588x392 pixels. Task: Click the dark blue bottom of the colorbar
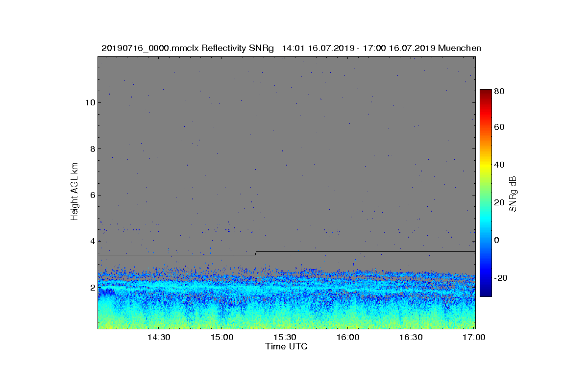click(x=486, y=293)
